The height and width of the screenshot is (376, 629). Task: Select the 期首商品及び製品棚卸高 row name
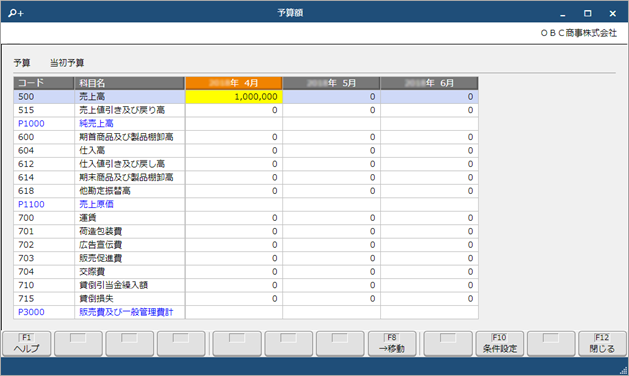click(x=126, y=137)
